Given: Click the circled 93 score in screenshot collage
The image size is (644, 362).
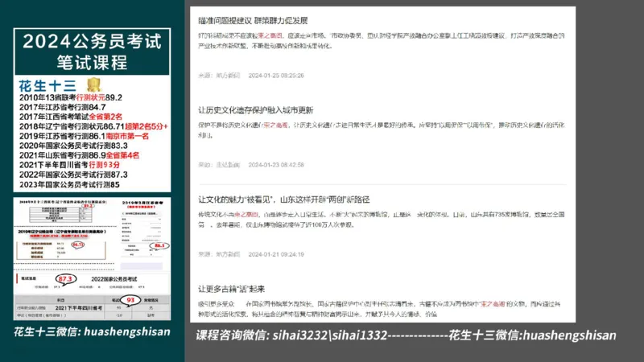Looking at the screenshot, I should click(x=130, y=300).
